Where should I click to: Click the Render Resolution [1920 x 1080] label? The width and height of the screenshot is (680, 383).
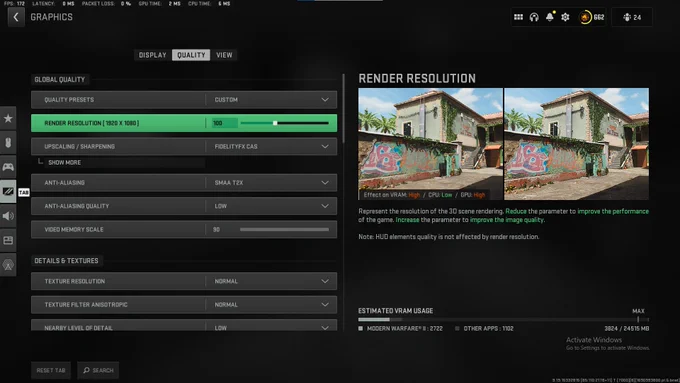tap(92, 123)
